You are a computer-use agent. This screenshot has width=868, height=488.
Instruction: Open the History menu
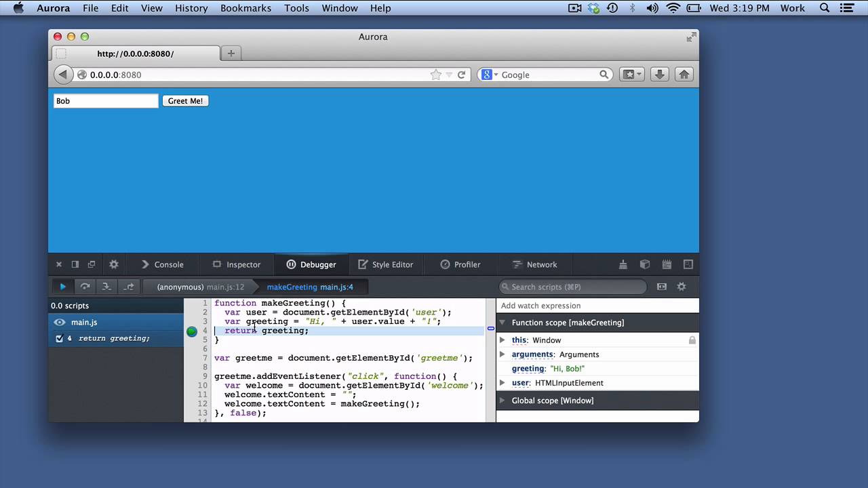click(191, 8)
